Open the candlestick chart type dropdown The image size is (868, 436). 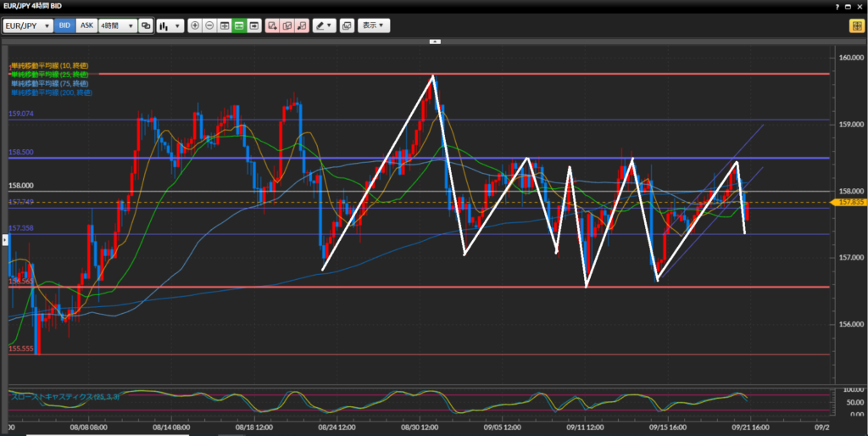tap(170, 25)
